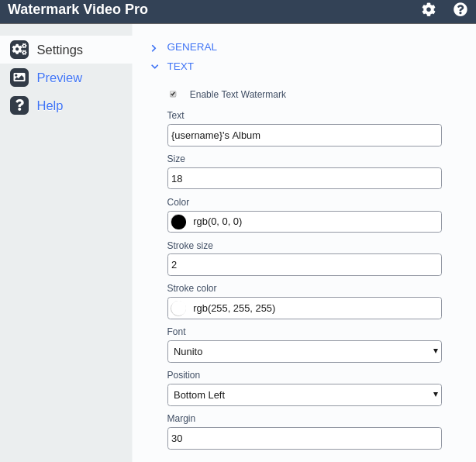Click the watermark Text input field
Image resolution: width=476 pixels, height=462 pixels.
coord(304,135)
